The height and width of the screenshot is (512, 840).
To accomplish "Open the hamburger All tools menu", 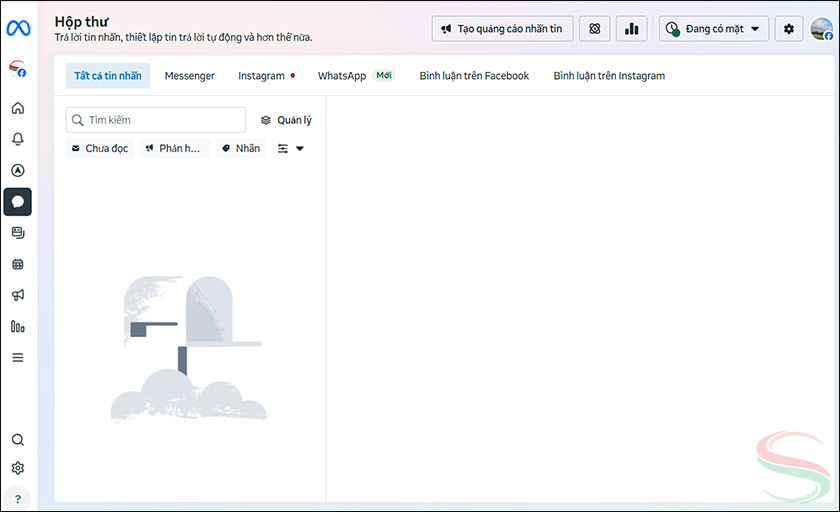I will pyautogui.click(x=17, y=357).
